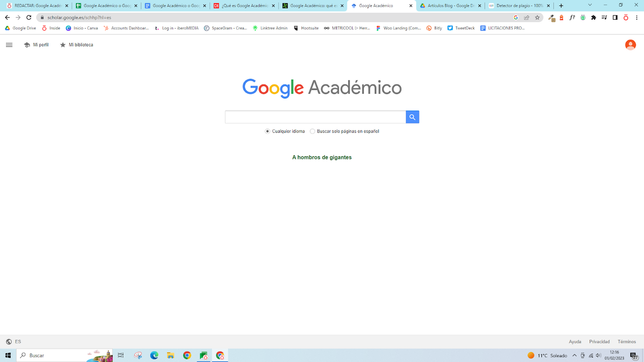Launch Microsoft Edge from the taskbar
The image size is (644, 362).
tap(154, 356)
